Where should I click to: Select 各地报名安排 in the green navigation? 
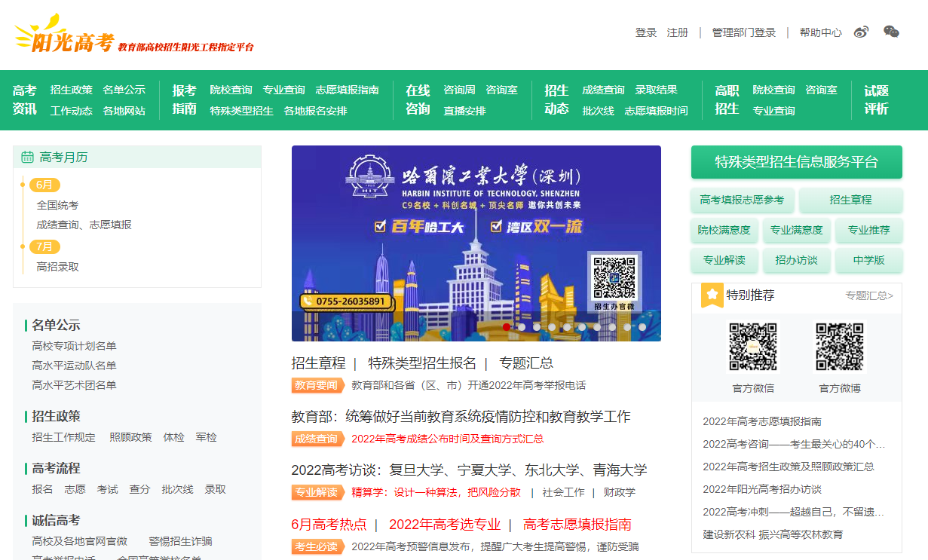[x=316, y=111]
